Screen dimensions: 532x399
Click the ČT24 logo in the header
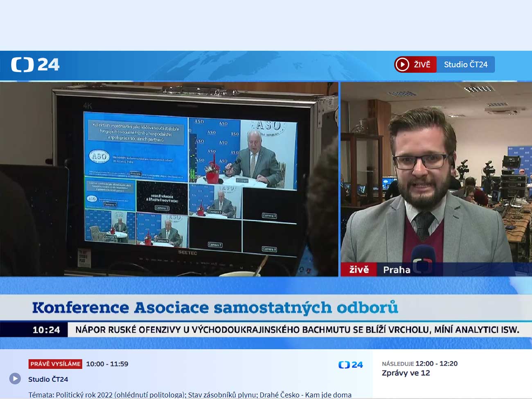point(35,65)
